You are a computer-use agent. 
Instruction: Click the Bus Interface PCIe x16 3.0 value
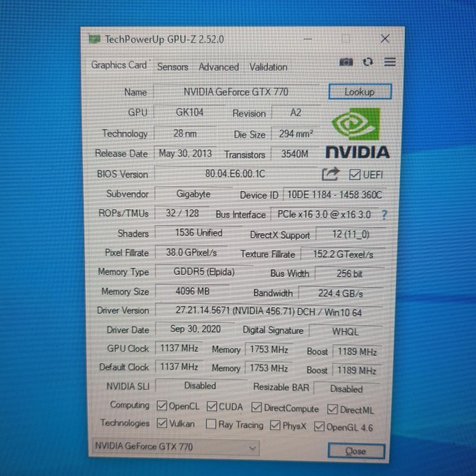point(324,215)
